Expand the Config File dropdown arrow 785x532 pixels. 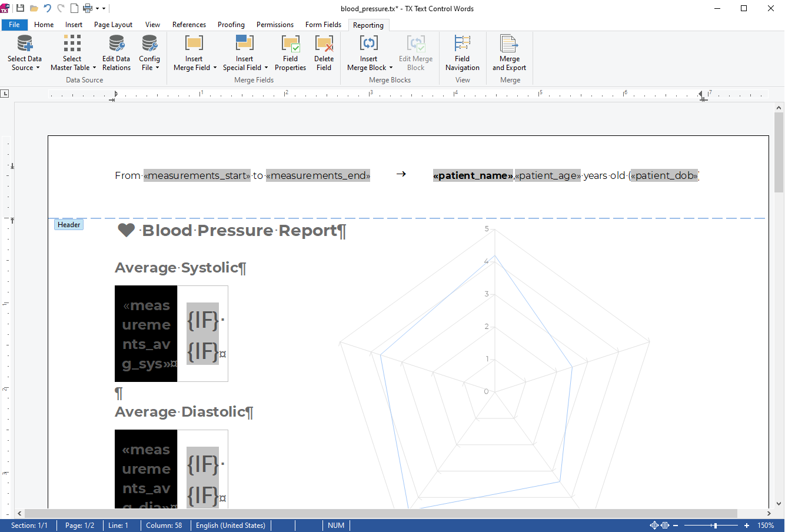pos(157,68)
